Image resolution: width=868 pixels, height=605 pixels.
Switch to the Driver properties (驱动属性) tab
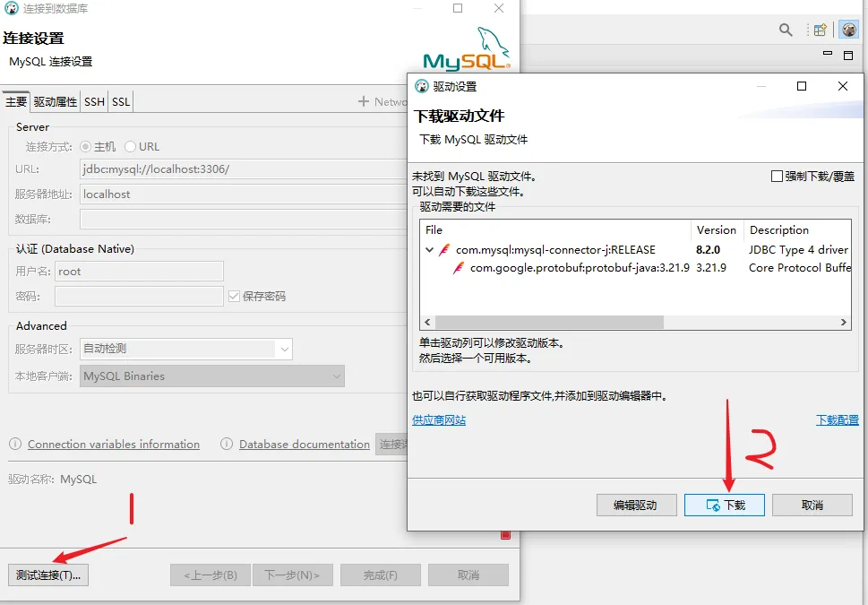tap(55, 102)
